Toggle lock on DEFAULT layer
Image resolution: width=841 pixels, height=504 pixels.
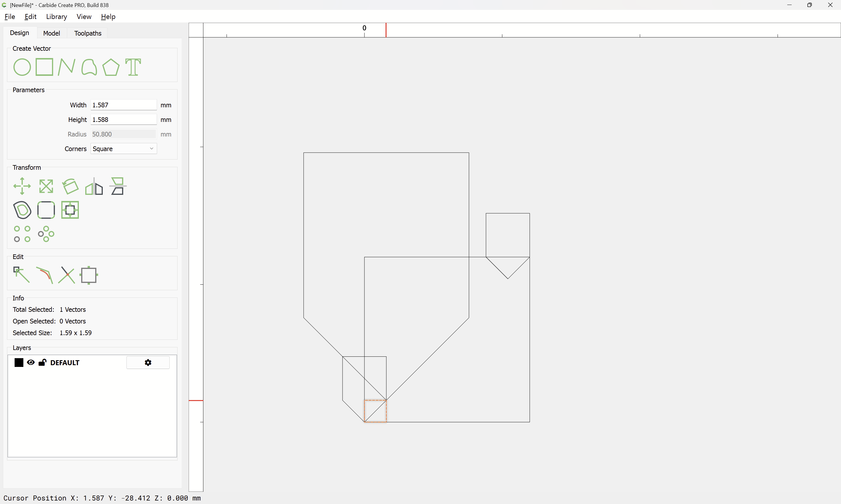click(x=42, y=362)
